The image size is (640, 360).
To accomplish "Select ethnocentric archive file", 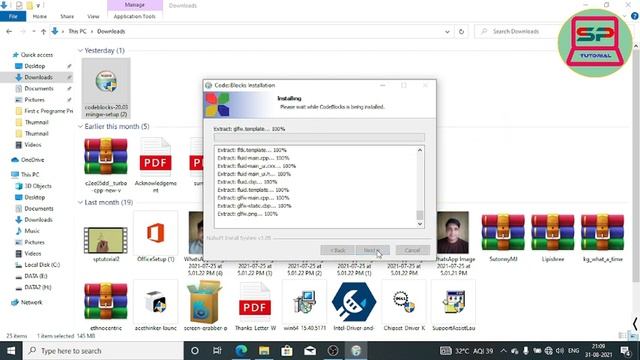I will click(106, 305).
